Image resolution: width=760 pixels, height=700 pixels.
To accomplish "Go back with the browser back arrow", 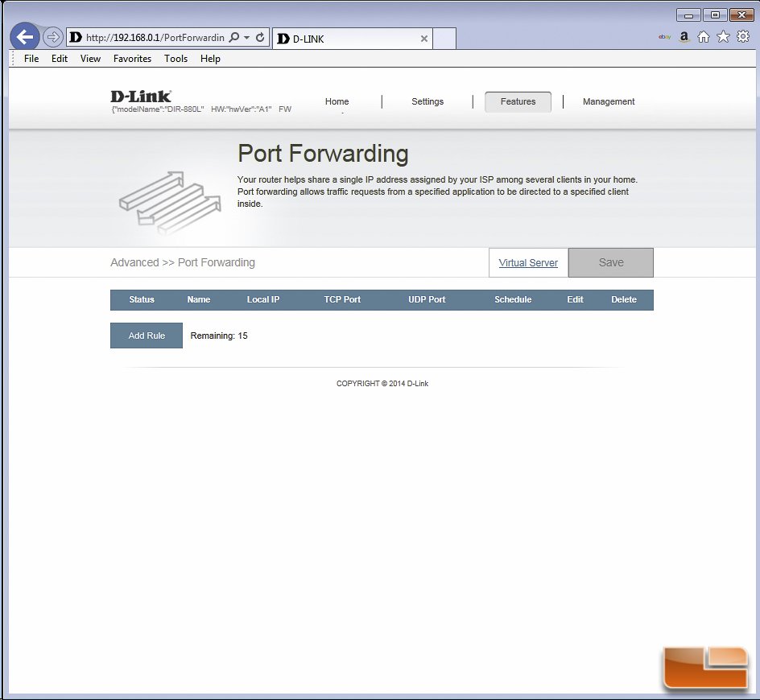I will point(25,36).
